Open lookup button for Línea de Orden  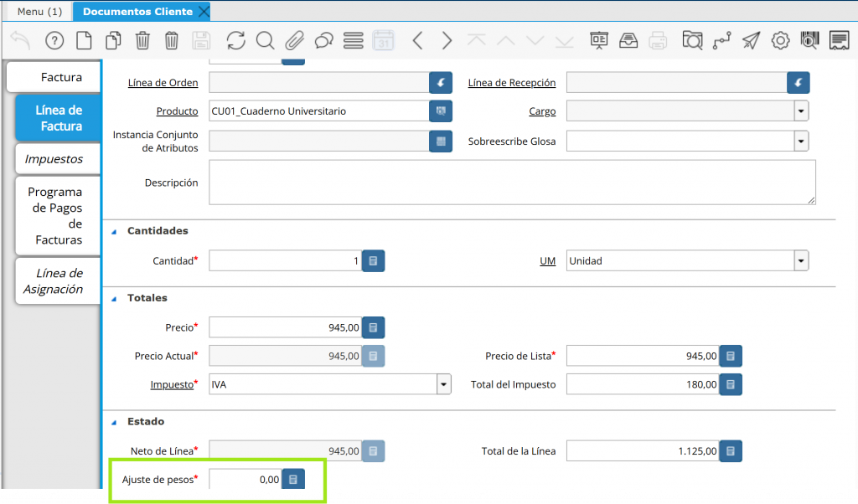(x=441, y=83)
